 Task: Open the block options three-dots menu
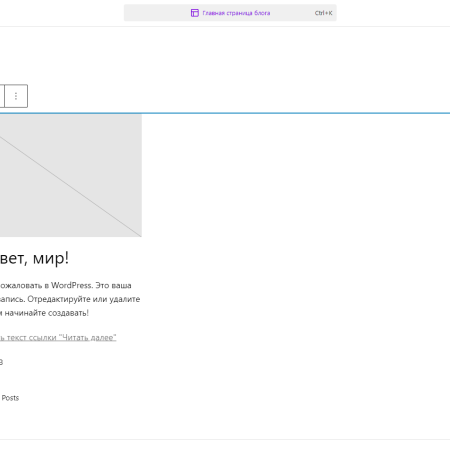click(x=16, y=96)
